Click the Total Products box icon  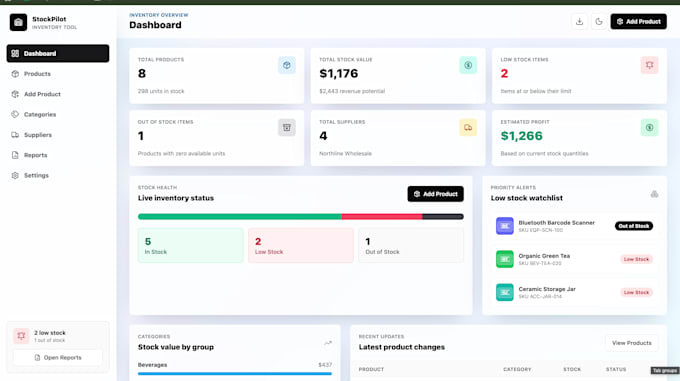[x=287, y=65]
